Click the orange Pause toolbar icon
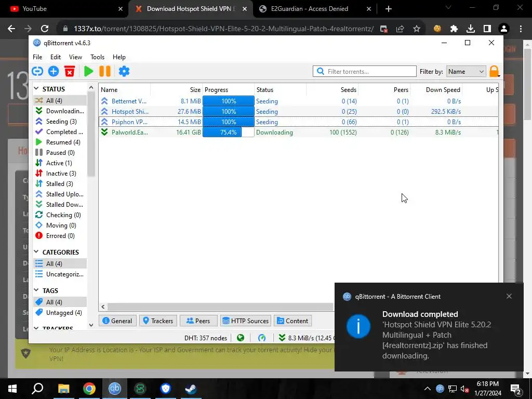 pos(105,71)
